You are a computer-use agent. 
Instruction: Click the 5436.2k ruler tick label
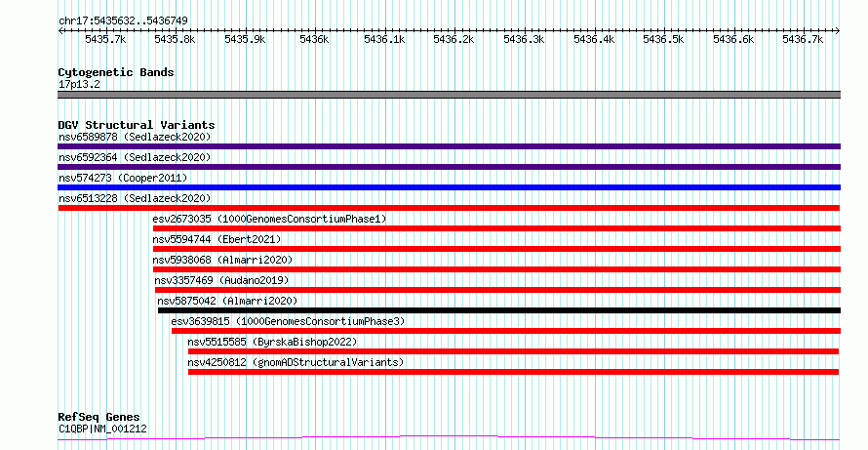pos(454,39)
